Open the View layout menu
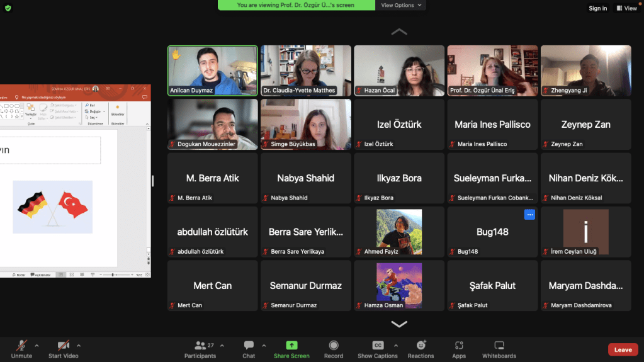This screenshot has height=362, width=644. pyautogui.click(x=626, y=8)
